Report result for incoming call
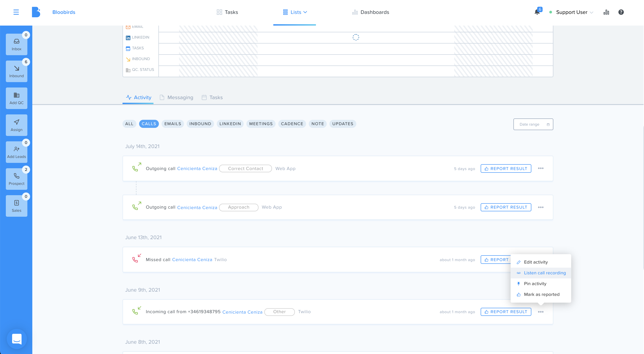The height and width of the screenshot is (354, 644). 506,312
